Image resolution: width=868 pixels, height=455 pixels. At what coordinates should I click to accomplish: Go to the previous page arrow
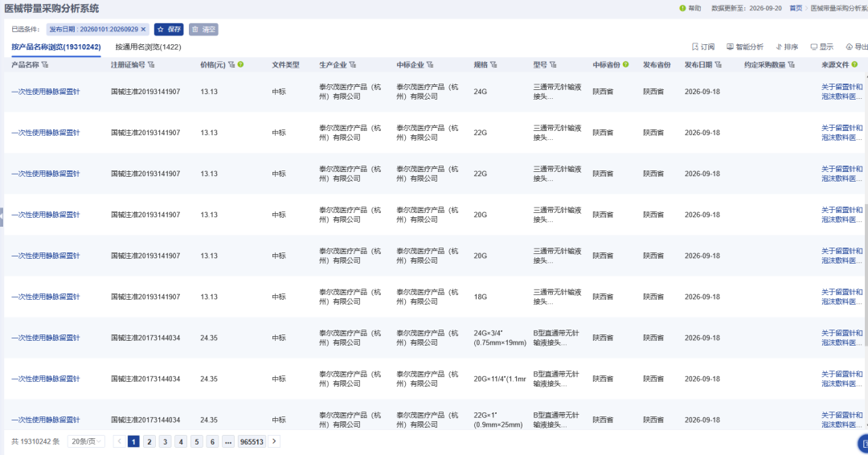tap(119, 441)
